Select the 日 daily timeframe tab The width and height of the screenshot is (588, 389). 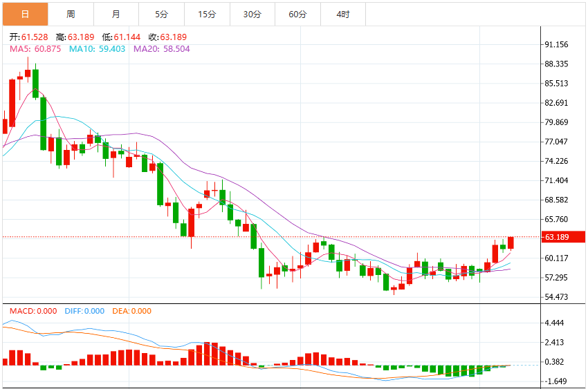pos(25,15)
